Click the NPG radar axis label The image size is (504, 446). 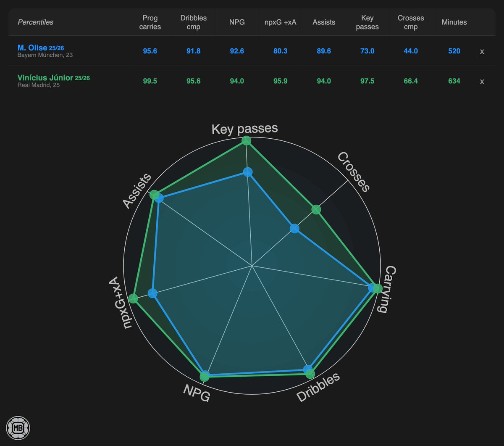tap(197, 393)
